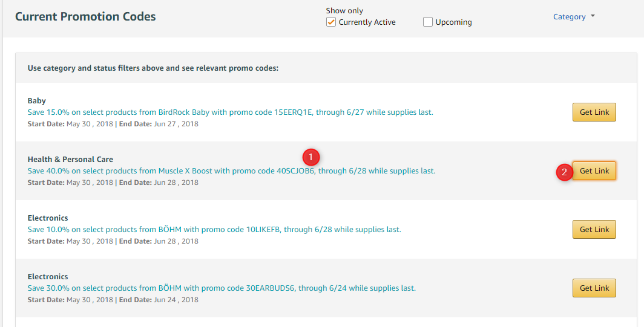
Task: Enable the Upcoming checkbox
Action: (428, 22)
